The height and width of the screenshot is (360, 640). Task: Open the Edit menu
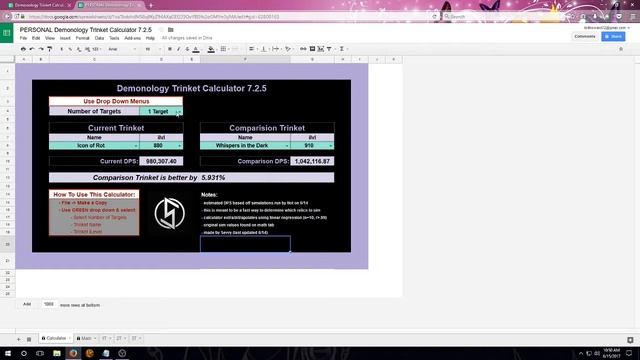point(36,38)
